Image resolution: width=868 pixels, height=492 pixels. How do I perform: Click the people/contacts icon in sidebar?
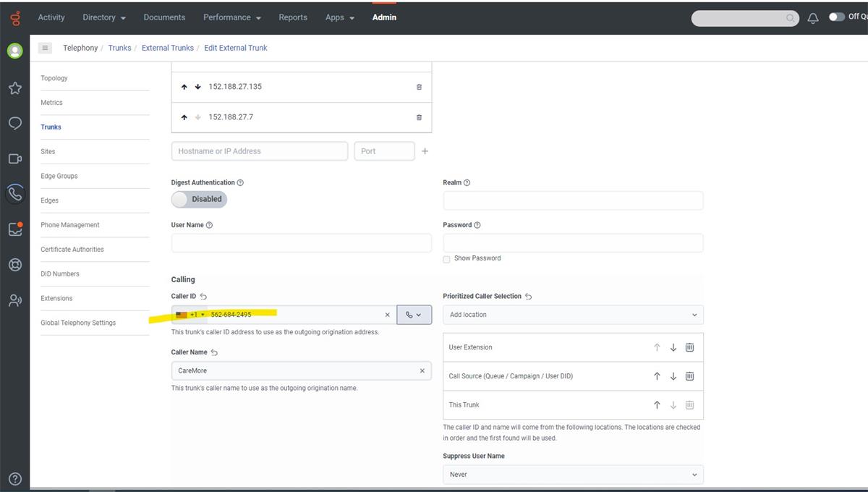(14, 300)
